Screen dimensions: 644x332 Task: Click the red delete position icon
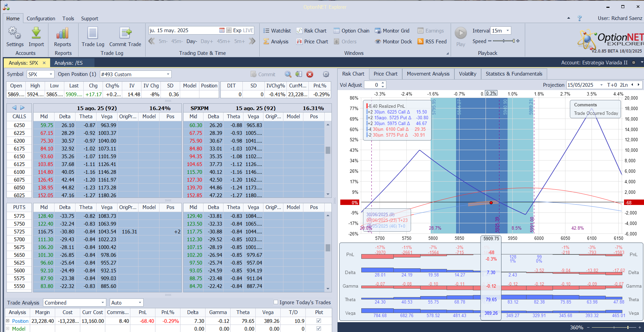[x=310, y=74]
